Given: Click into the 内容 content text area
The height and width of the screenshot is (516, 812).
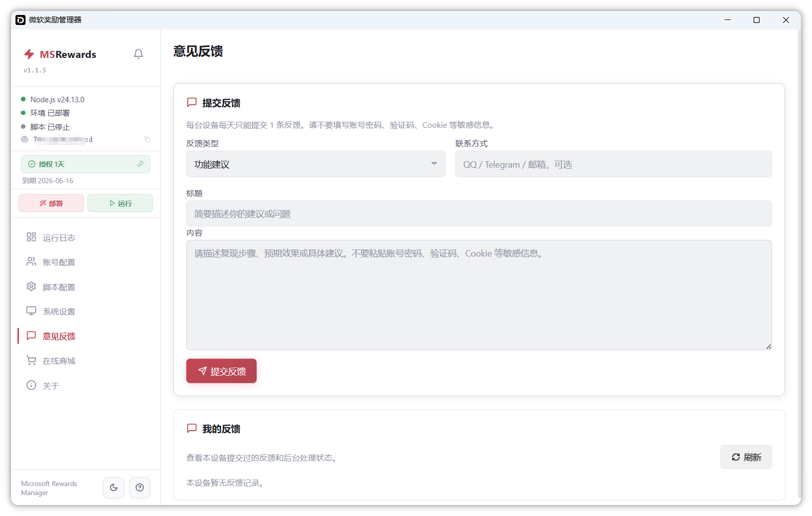Looking at the screenshot, I should click(479, 295).
